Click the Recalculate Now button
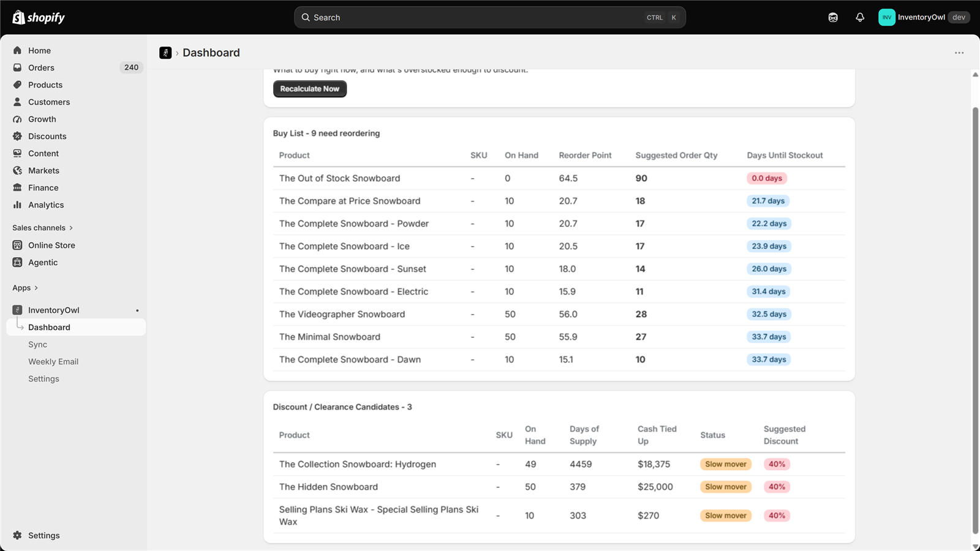Screen dimensions: 980x551 (310, 89)
